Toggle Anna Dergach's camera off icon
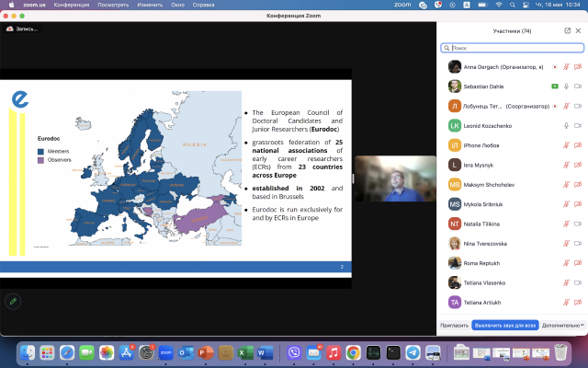 pos(578,67)
